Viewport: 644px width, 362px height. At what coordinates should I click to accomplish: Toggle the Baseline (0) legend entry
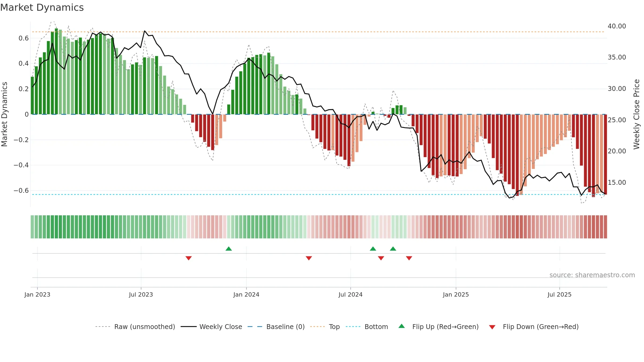(x=276, y=327)
